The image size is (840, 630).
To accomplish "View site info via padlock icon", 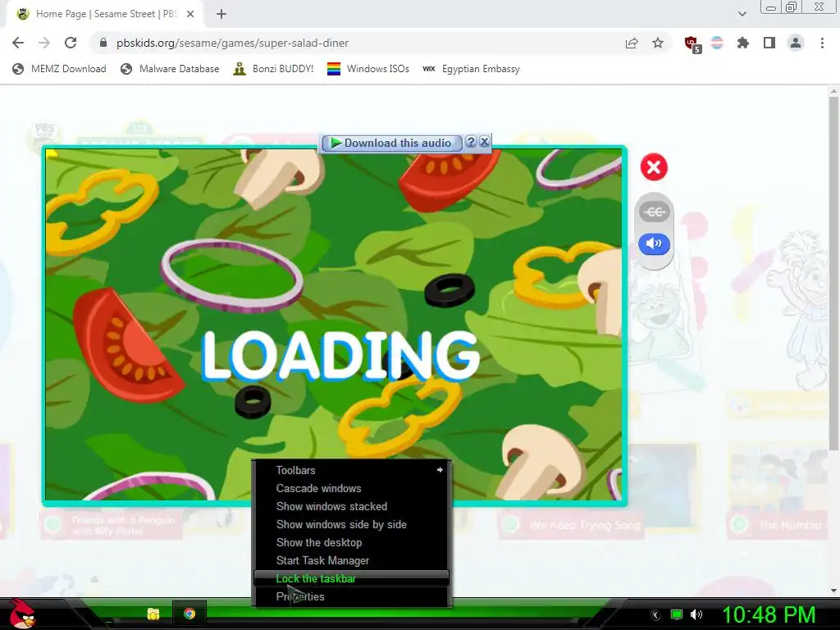I will click(103, 43).
